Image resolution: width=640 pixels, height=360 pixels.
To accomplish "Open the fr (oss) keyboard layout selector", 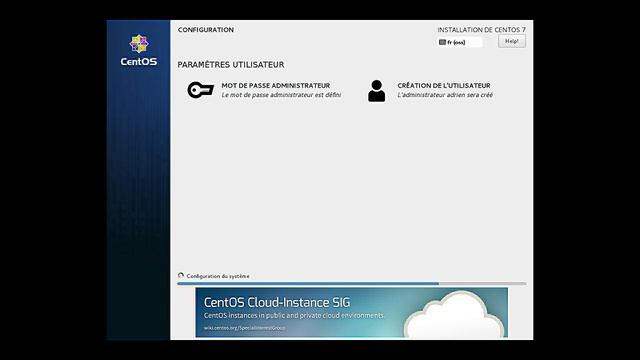I will pyautogui.click(x=460, y=42).
